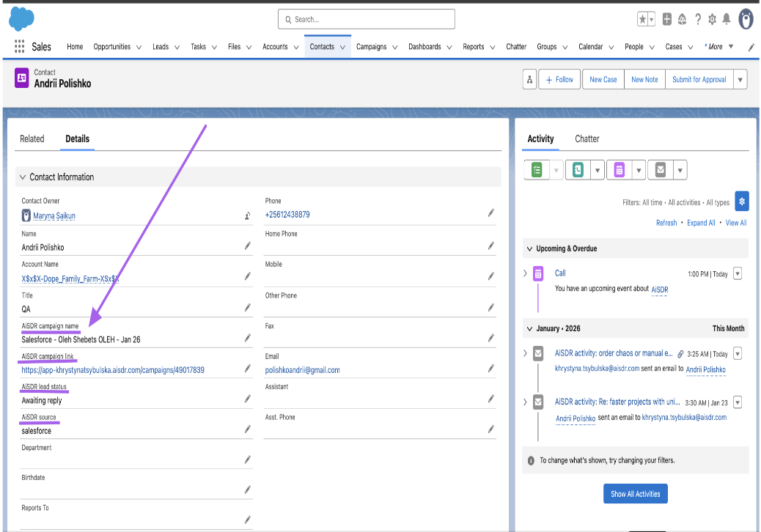Click Submit for Approval button

click(x=699, y=80)
